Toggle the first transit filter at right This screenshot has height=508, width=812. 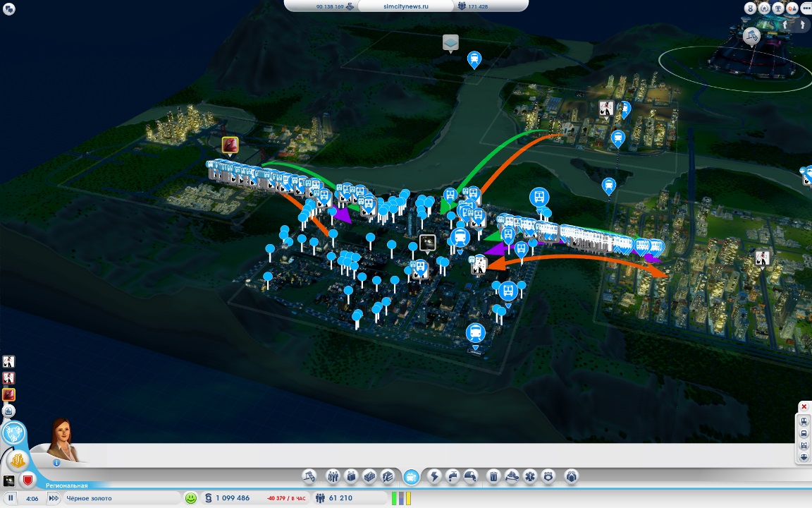[804, 421]
